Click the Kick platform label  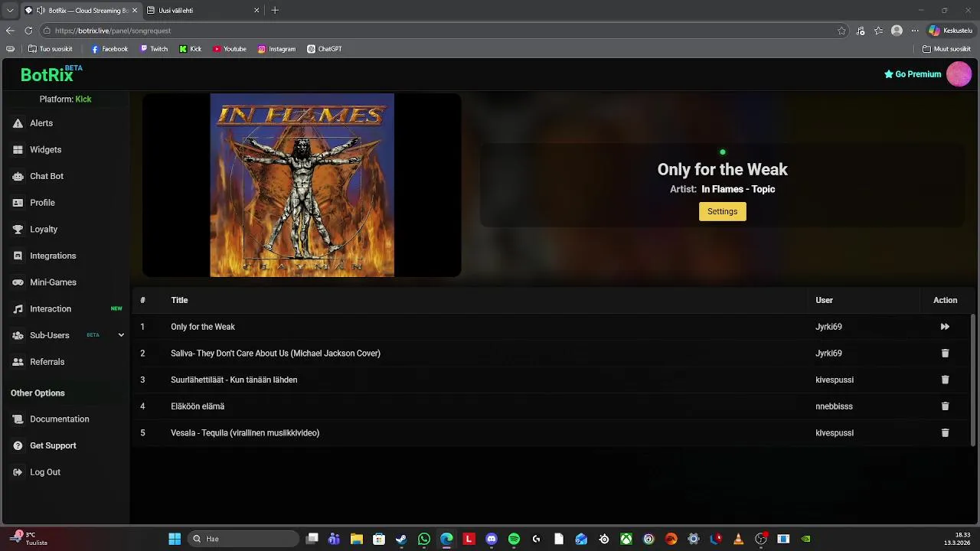[83, 99]
